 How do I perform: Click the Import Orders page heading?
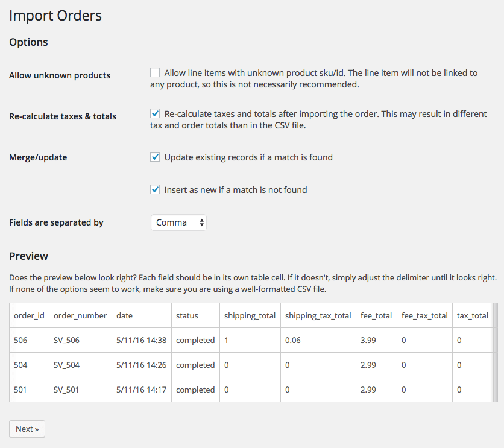point(55,16)
